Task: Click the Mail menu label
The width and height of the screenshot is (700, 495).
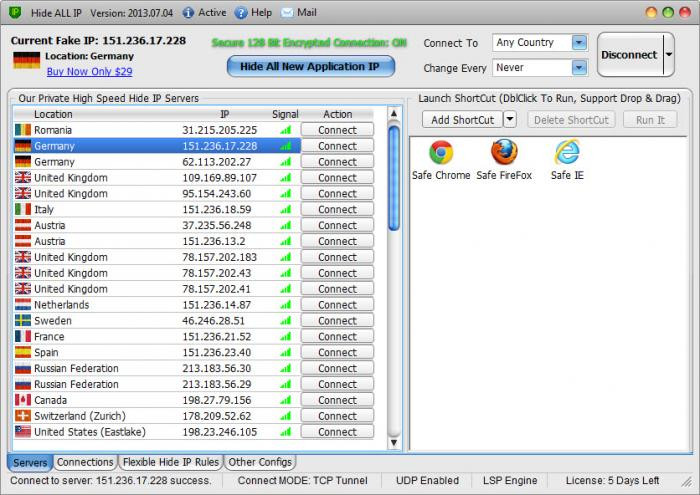Action: click(x=307, y=12)
